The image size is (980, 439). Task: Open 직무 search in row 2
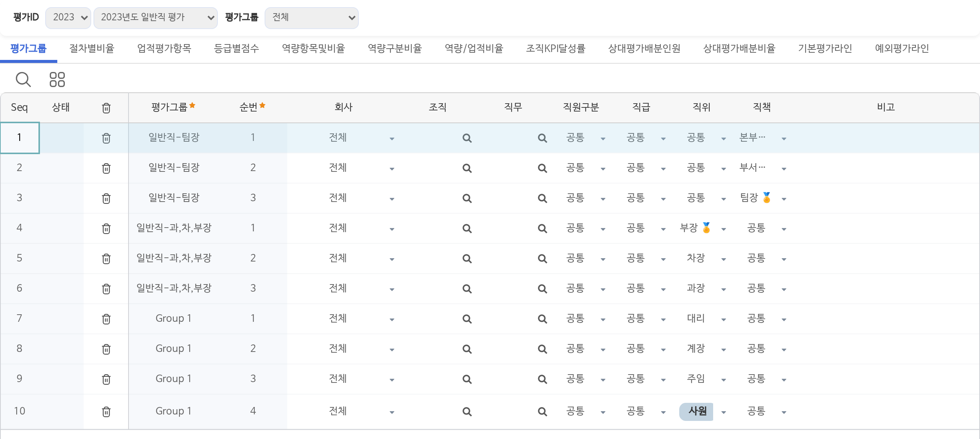(x=542, y=168)
